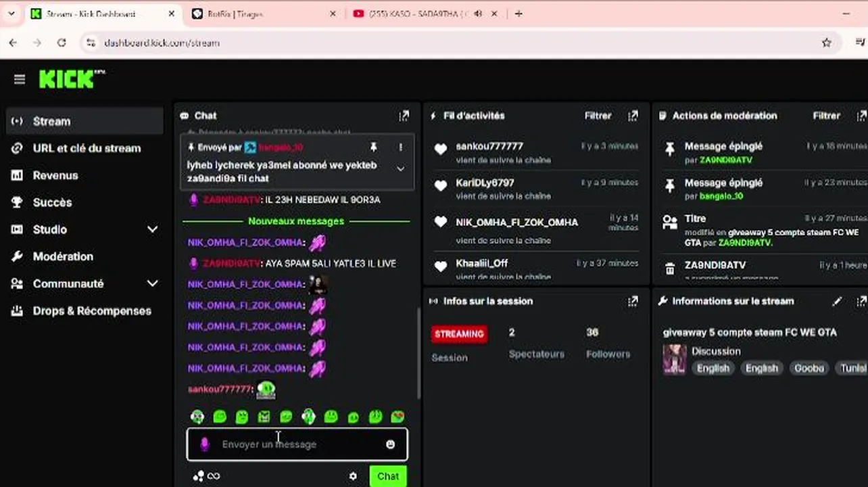Expand the Communauté submenu

153,283
